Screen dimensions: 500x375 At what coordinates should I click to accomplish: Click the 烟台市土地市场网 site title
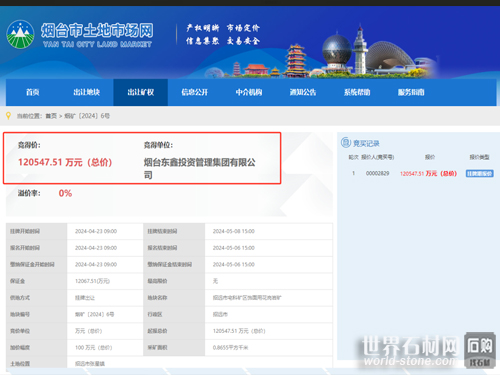97,31
